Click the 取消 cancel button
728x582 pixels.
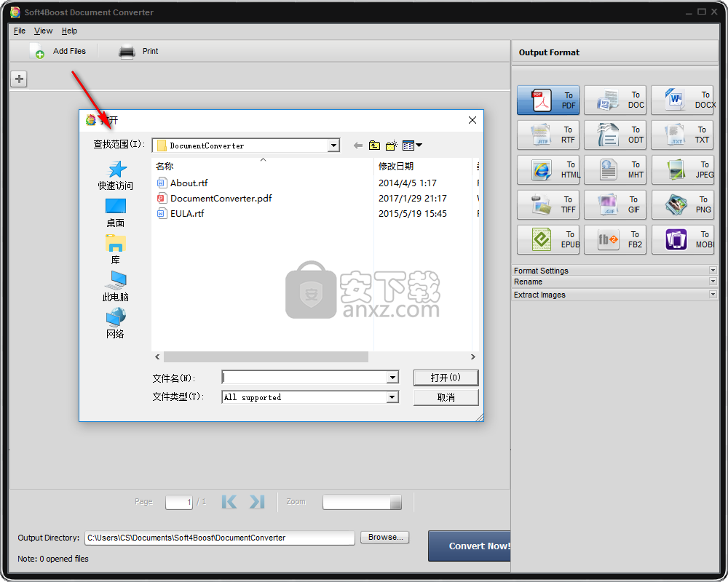tap(446, 397)
